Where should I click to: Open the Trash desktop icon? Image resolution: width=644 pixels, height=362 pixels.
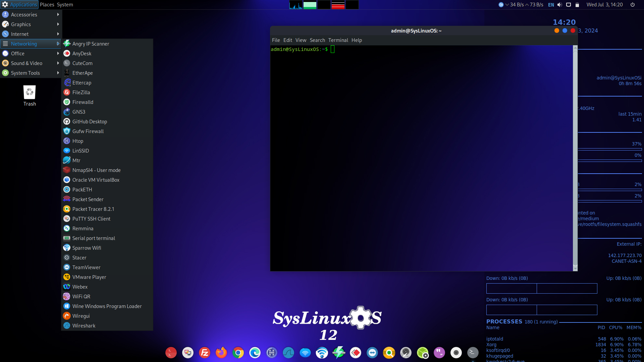[x=30, y=96]
